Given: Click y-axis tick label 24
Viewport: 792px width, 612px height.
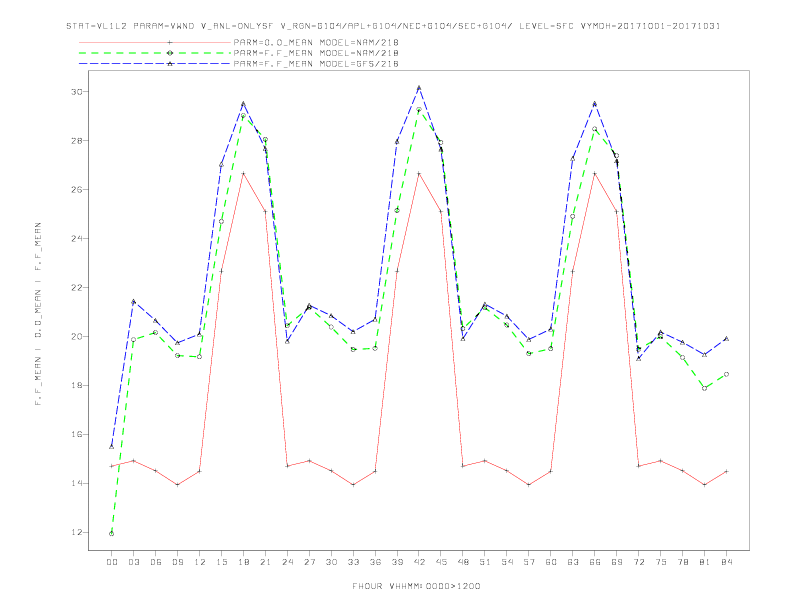Looking at the screenshot, I should point(77,238).
